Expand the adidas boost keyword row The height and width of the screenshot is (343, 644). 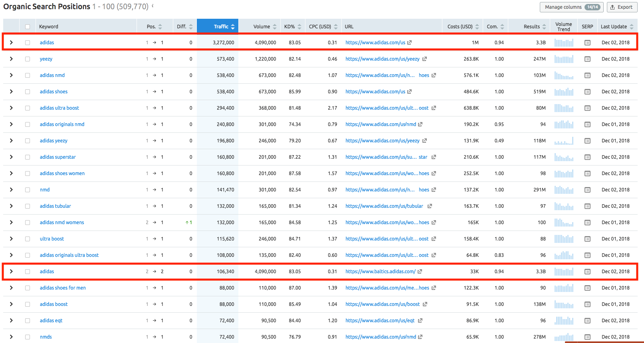coord(11,304)
